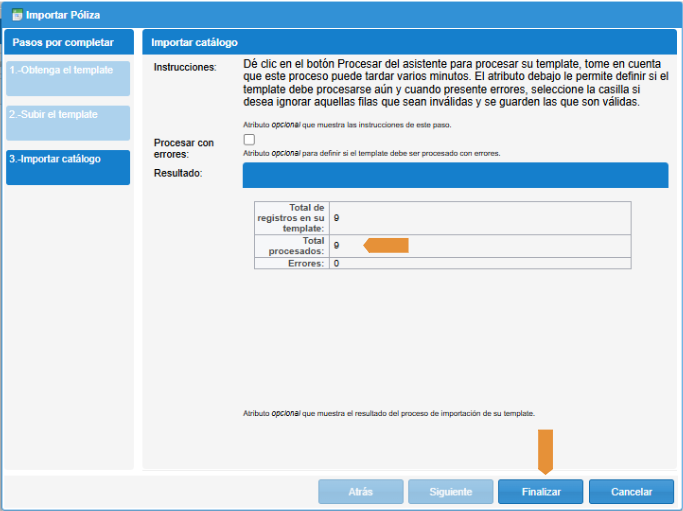Viewport: 683px width, 511px height.
Task: Go back with the Atrás button
Action: coord(360,492)
